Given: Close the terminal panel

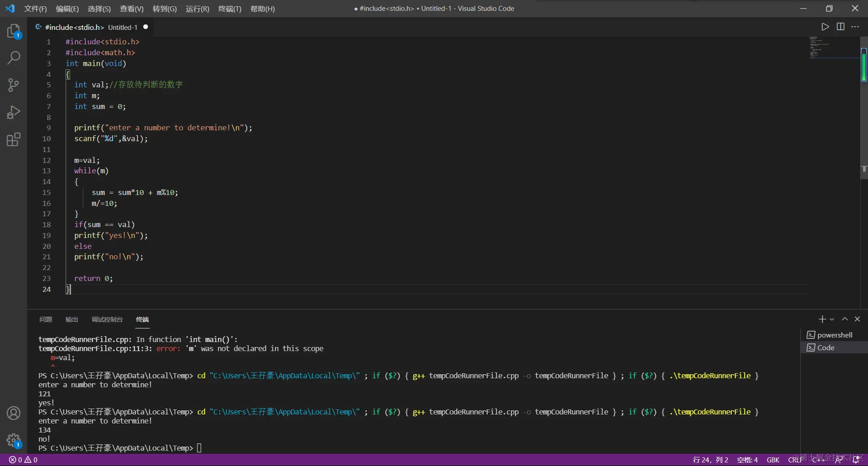Looking at the screenshot, I should [x=857, y=319].
